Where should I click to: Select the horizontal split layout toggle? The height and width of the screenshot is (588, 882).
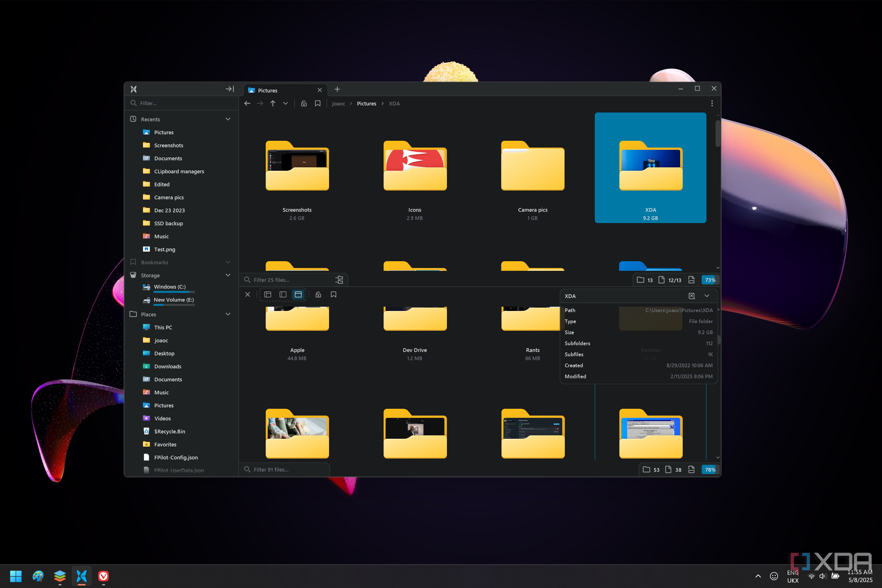(x=298, y=294)
